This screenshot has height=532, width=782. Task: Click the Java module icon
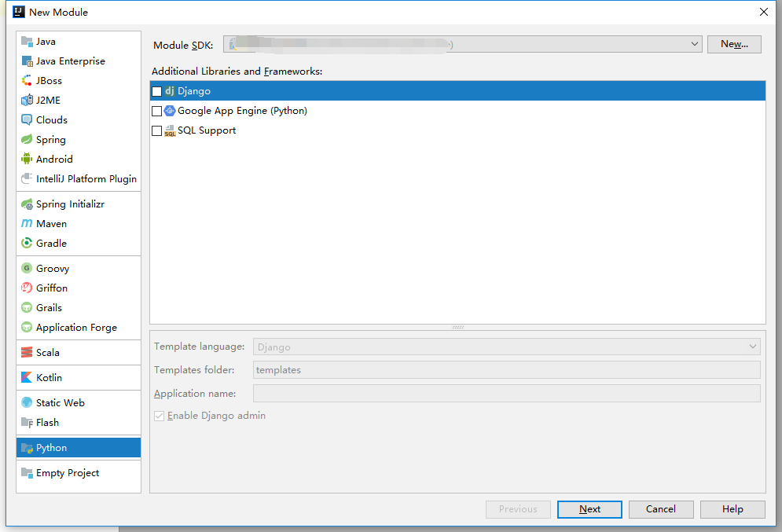click(27, 42)
